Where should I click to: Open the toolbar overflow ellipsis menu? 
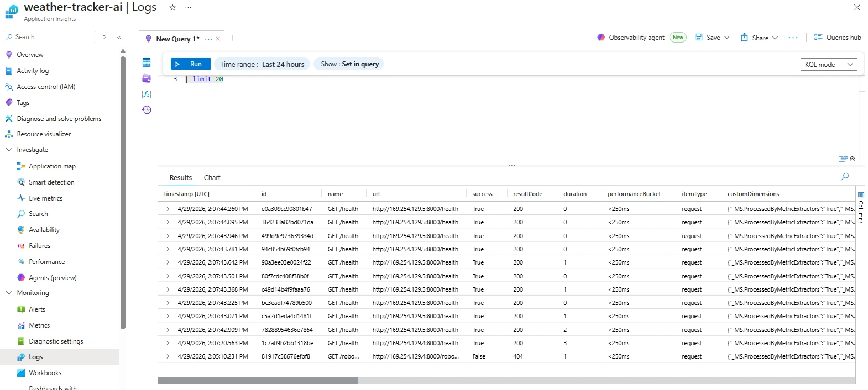[x=793, y=38]
